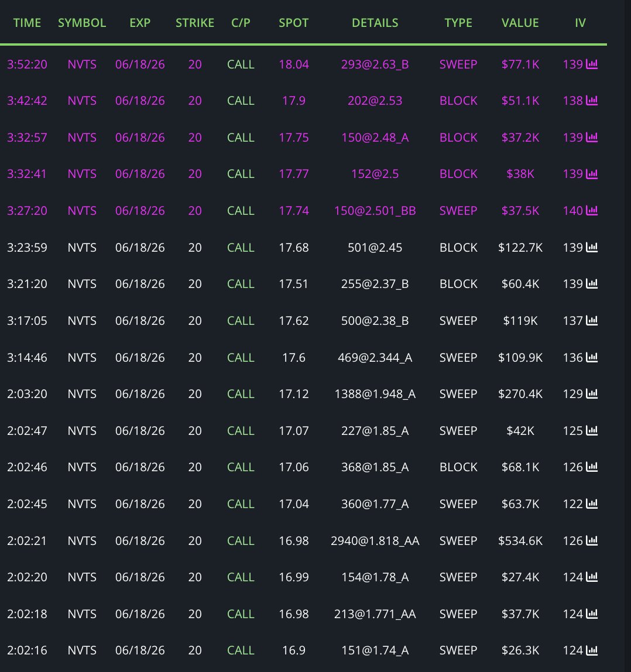This screenshot has width=631, height=672.
Task: Click value $109.9K
Action: [520, 358]
